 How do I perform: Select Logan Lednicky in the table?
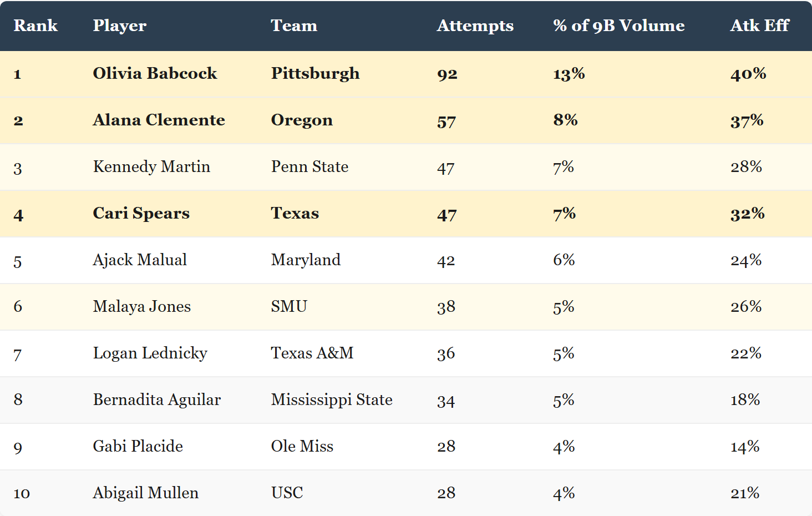(150, 353)
